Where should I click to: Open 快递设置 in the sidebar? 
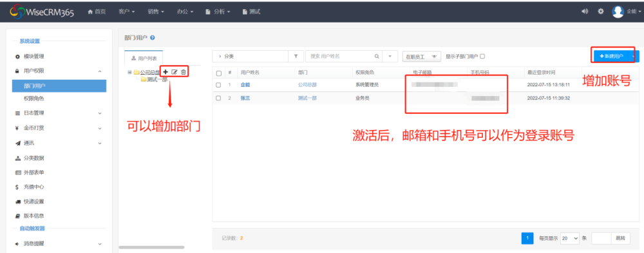(33, 201)
